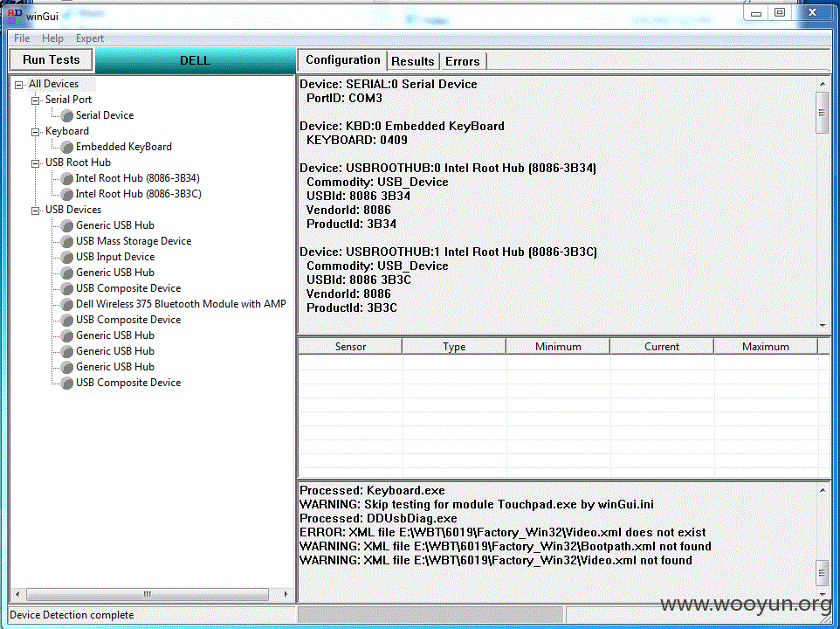Collapse the Serial Port branch
The width and height of the screenshot is (840, 629).
click(x=35, y=100)
